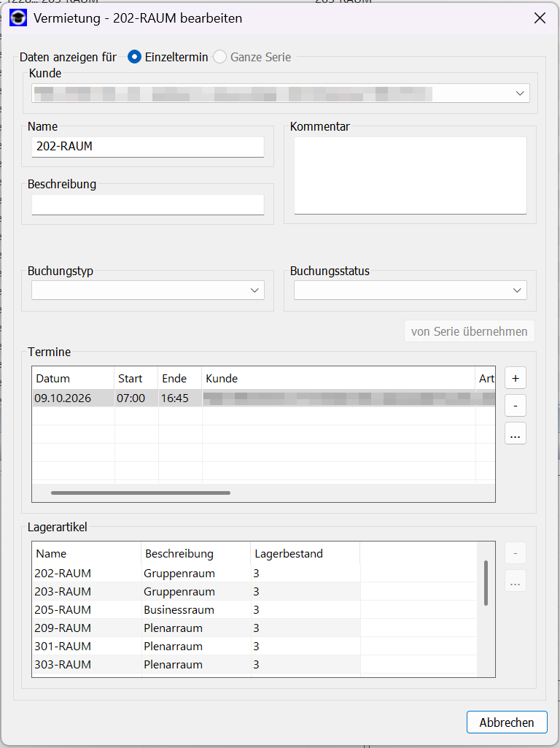Select the Einzeltermin radio button

click(134, 57)
